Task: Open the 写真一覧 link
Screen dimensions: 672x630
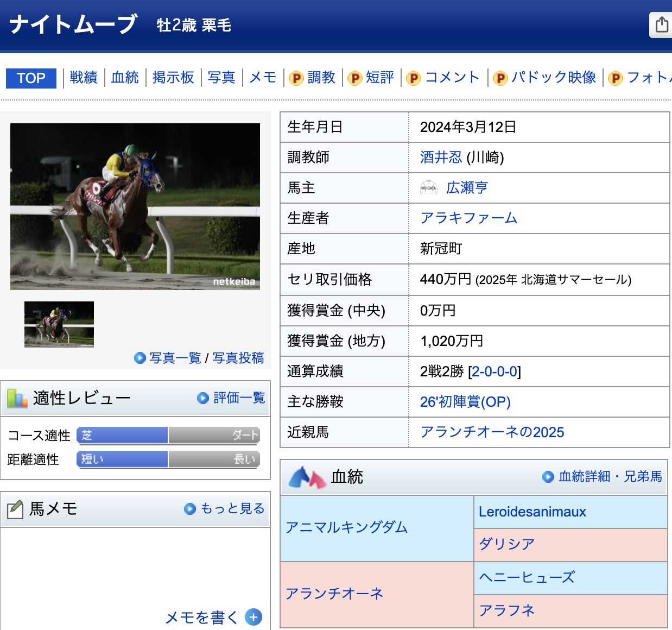Action: 175,358
